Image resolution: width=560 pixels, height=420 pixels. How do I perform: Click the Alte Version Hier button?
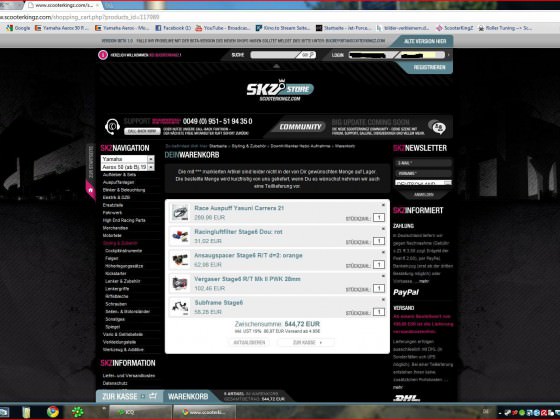[x=425, y=41]
